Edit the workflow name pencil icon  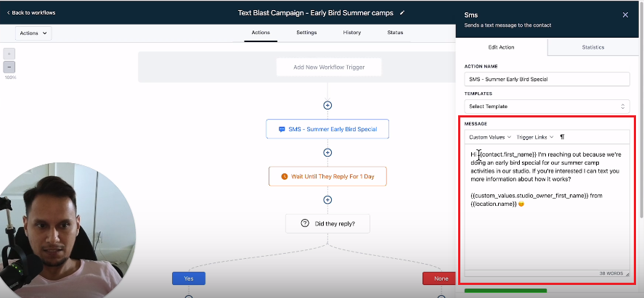(402, 13)
